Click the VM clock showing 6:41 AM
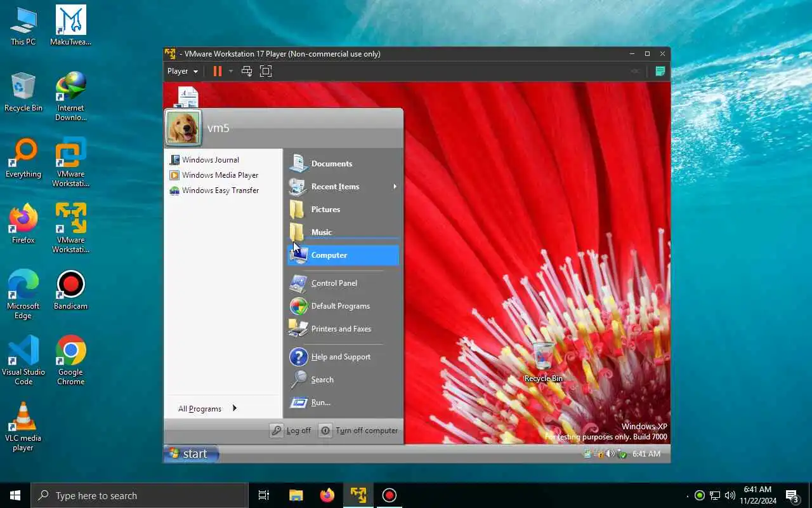812x508 pixels. pyautogui.click(x=646, y=453)
